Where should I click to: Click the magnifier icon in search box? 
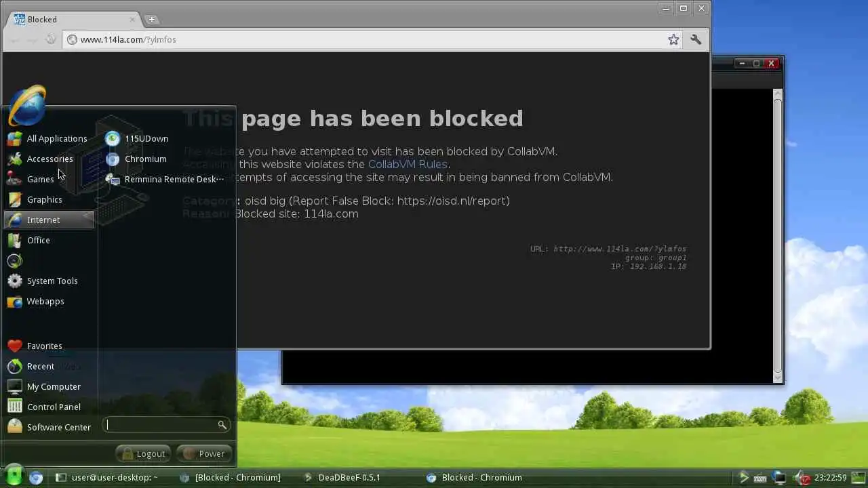(x=222, y=425)
